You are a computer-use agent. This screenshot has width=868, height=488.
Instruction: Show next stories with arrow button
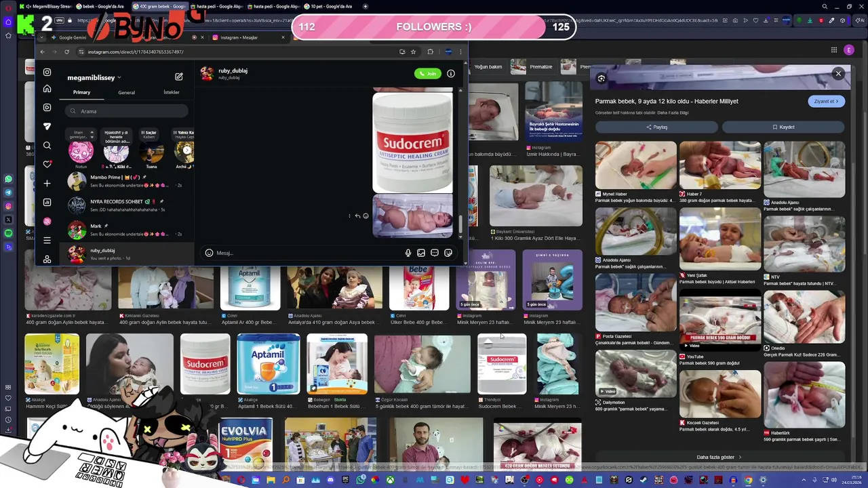(187, 150)
